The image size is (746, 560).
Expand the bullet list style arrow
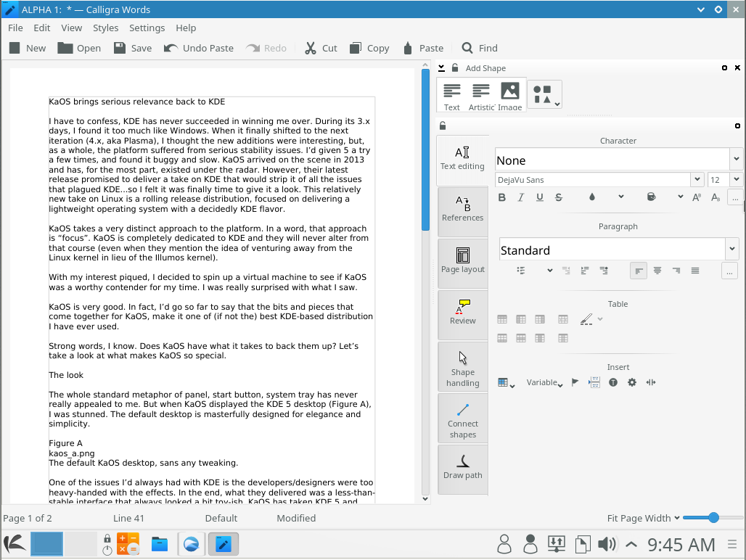[549, 271]
